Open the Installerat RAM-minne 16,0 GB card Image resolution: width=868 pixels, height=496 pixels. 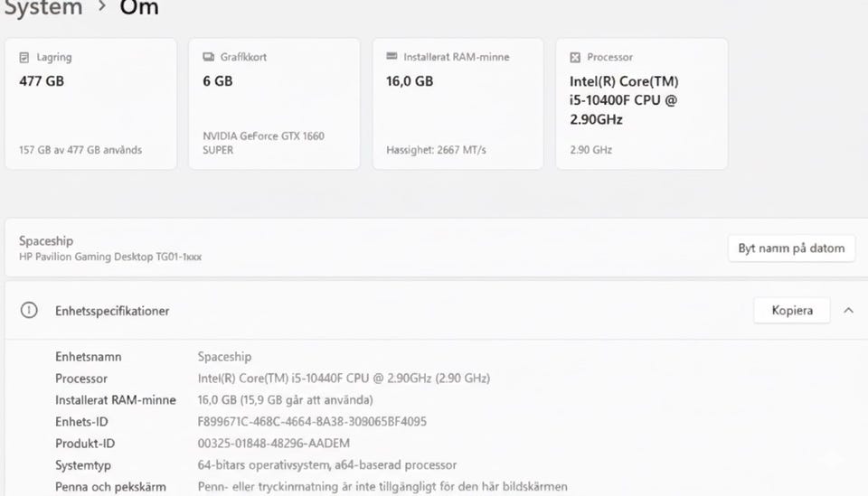458,104
